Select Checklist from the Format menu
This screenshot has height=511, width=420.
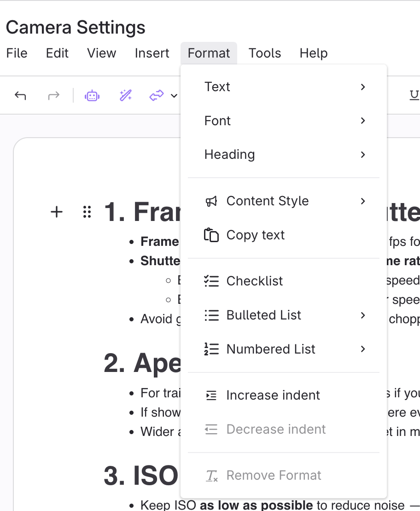pyautogui.click(x=254, y=281)
